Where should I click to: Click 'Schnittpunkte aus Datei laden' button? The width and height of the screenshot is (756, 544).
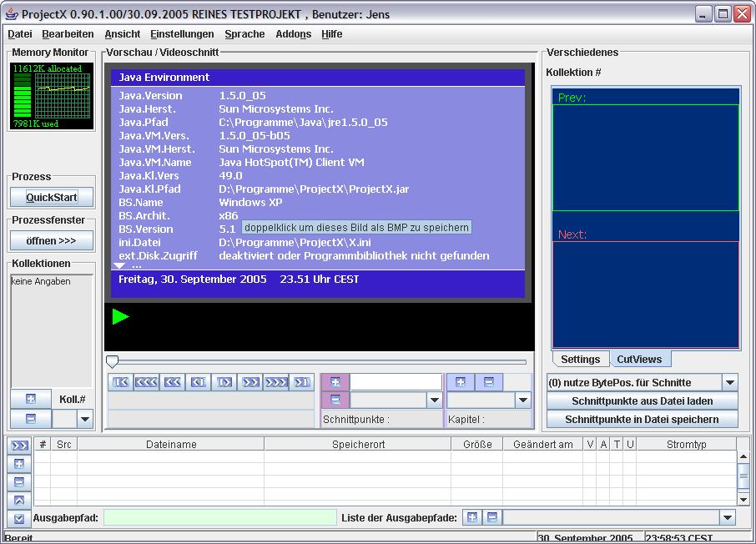[x=642, y=401]
